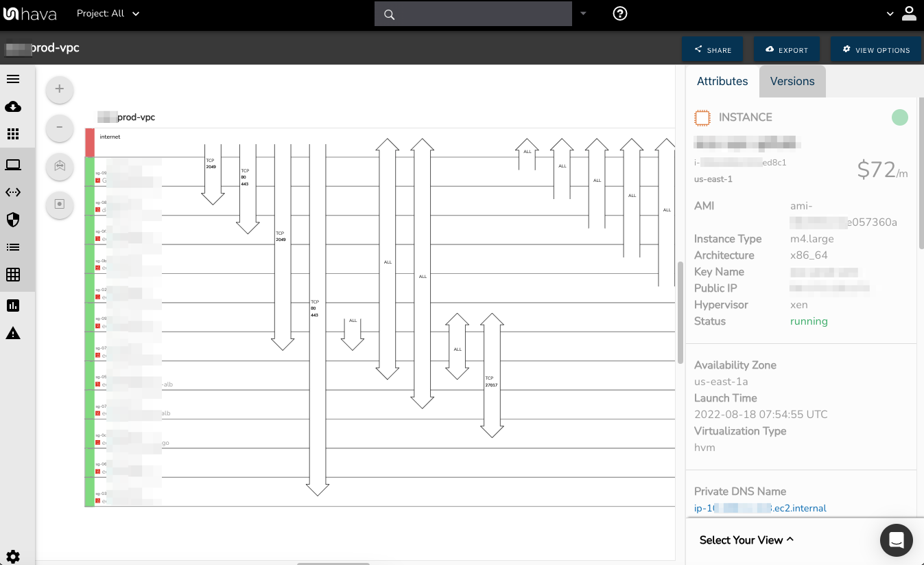The height and width of the screenshot is (565, 924).
Task: Open the usage chart sidebar icon
Action: (12, 305)
